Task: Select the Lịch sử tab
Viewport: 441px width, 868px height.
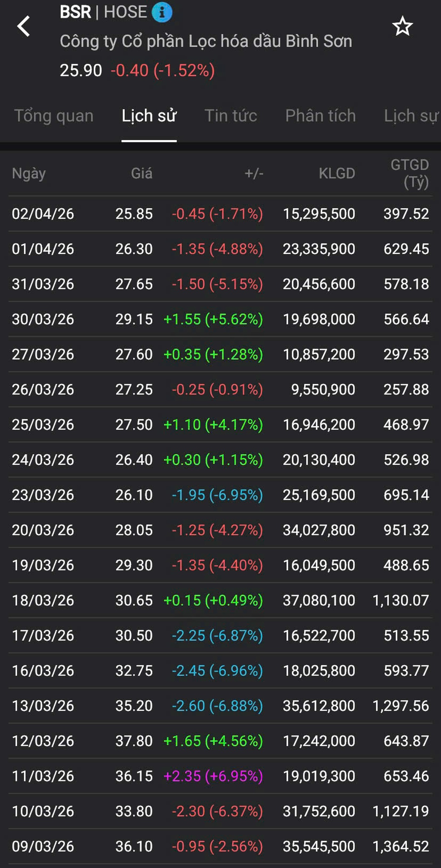Action: pyautogui.click(x=149, y=116)
